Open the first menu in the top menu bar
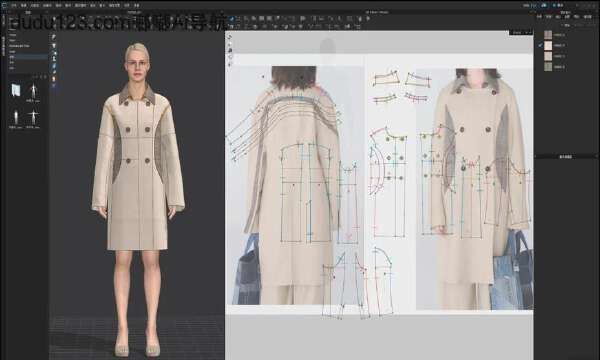The image size is (600, 360). pos(14,5)
